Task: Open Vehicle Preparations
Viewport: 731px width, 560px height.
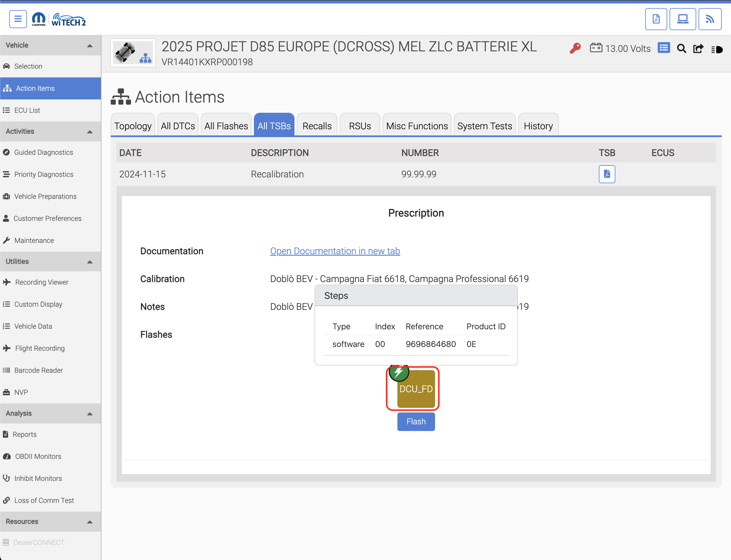Action: [x=50, y=196]
